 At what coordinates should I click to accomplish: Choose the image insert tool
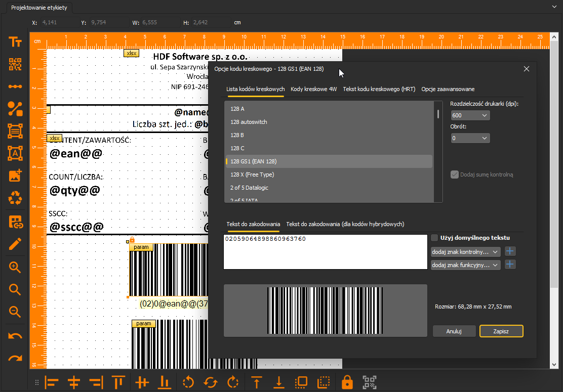(15, 176)
